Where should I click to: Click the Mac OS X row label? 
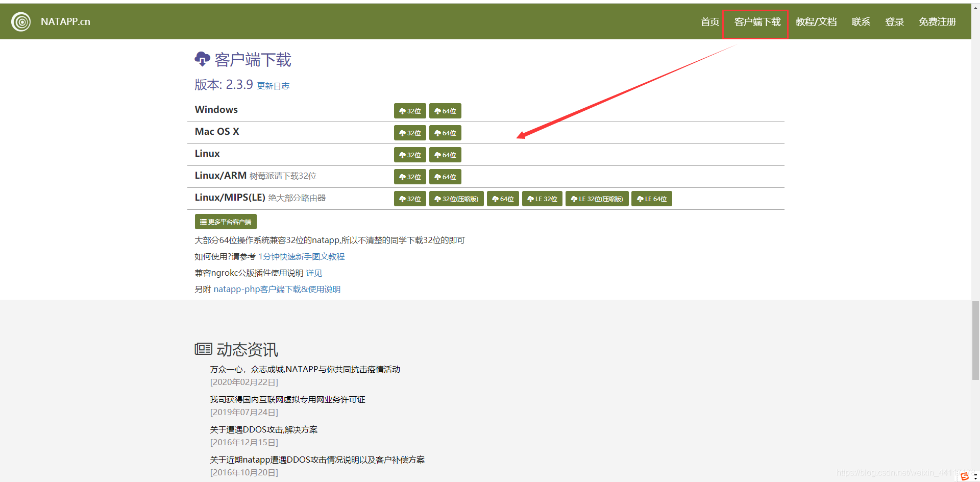pyautogui.click(x=217, y=132)
